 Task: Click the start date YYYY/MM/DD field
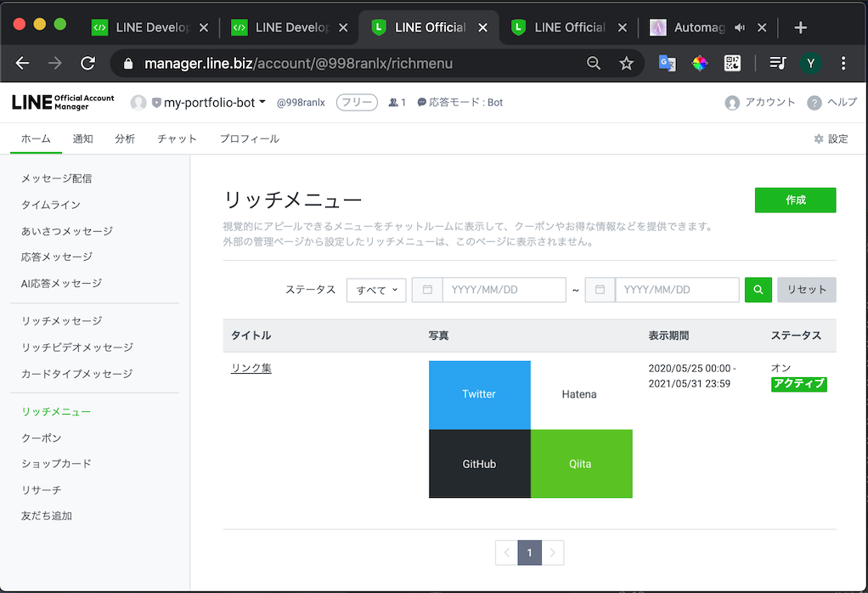tap(504, 290)
